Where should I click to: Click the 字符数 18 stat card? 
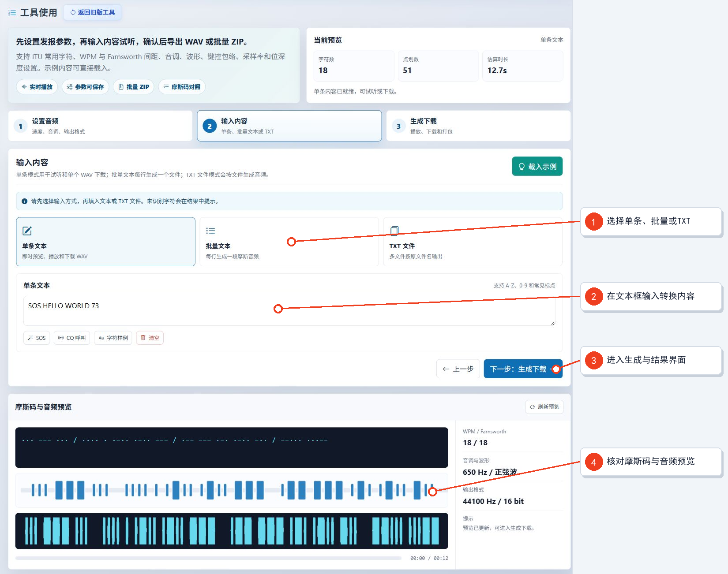354,66
